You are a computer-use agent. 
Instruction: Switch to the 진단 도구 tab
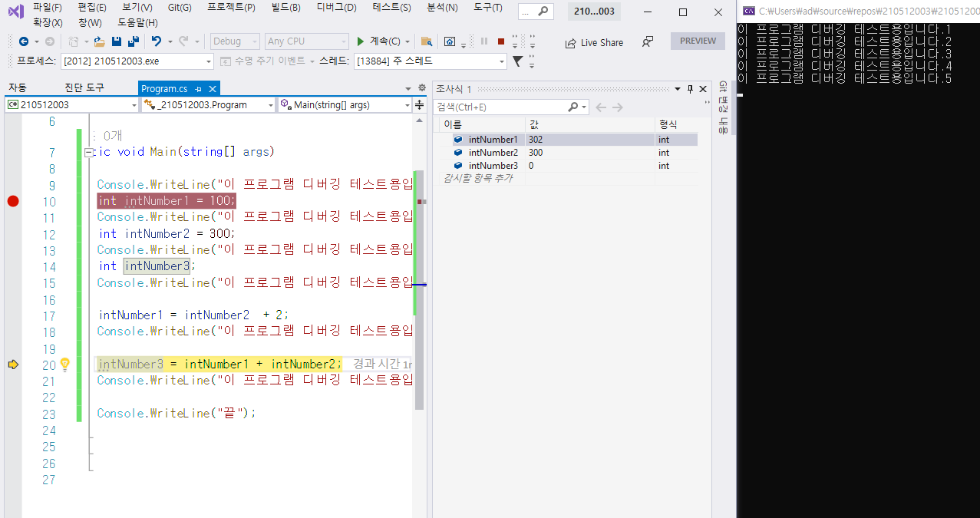pyautogui.click(x=84, y=88)
